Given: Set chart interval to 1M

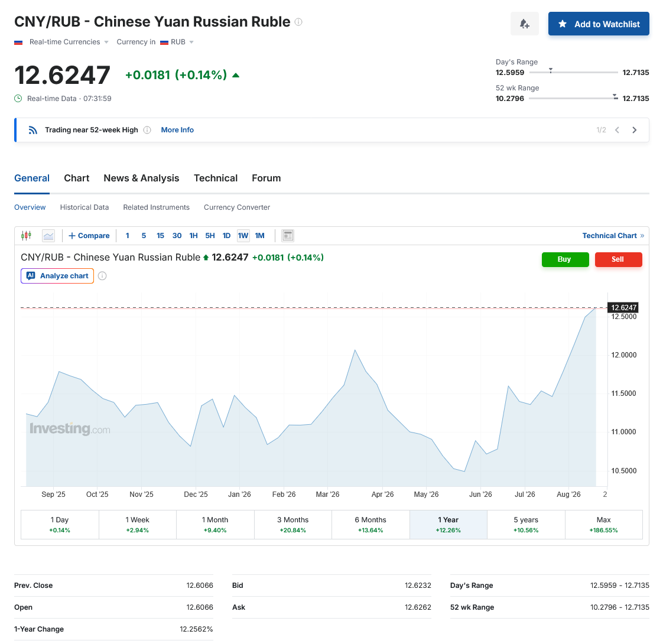Looking at the screenshot, I should click(259, 236).
